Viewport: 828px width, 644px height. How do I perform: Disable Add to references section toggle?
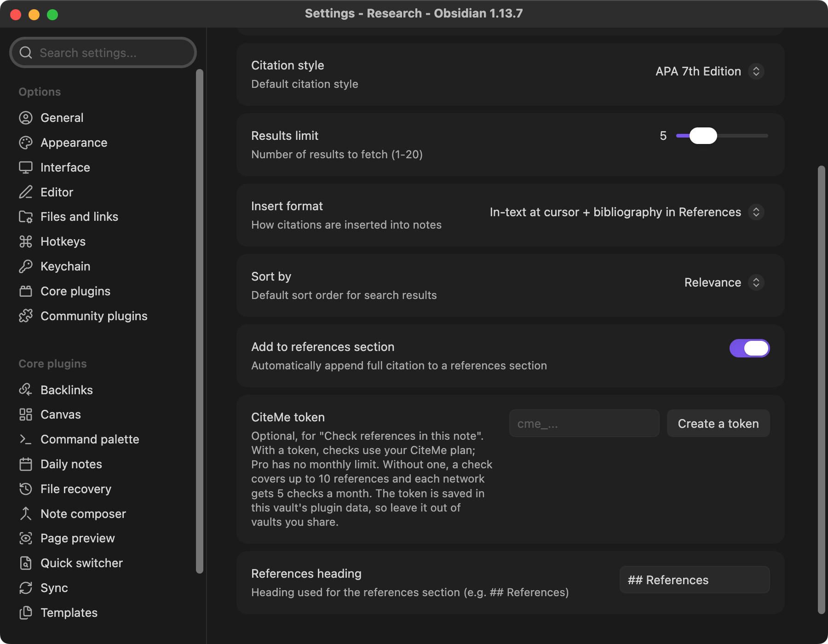pos(749,348)
